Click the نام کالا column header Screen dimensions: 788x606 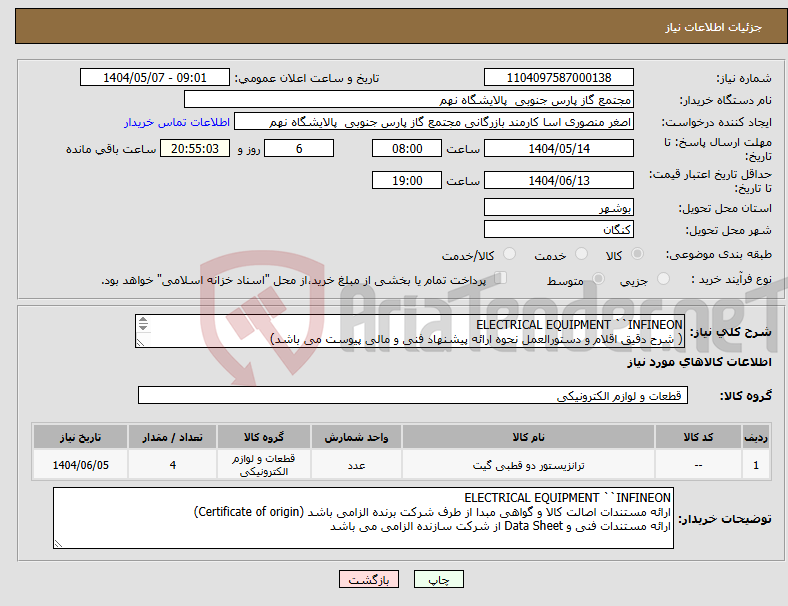(x=528, y=437)
